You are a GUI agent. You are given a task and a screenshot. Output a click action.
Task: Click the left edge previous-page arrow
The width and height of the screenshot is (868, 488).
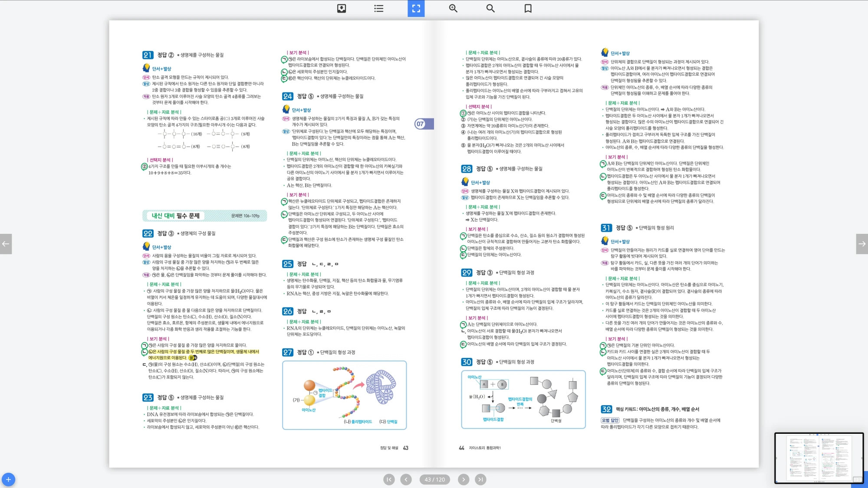pos(6,244)
